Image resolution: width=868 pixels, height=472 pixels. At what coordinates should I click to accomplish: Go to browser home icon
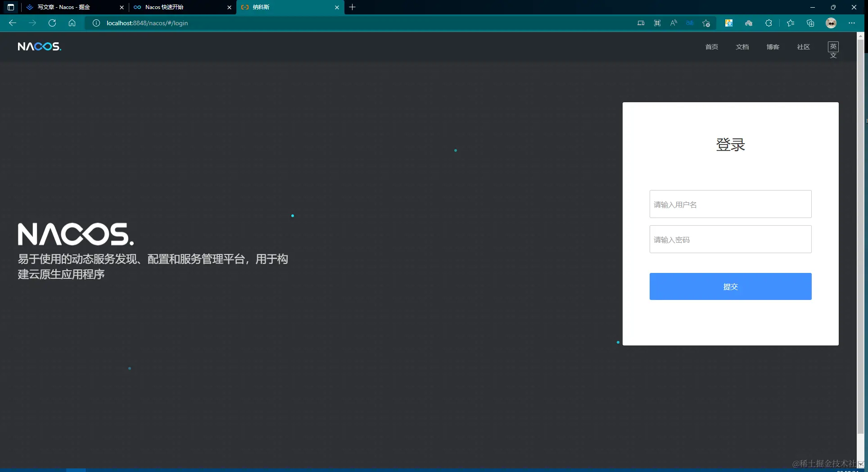72,23
